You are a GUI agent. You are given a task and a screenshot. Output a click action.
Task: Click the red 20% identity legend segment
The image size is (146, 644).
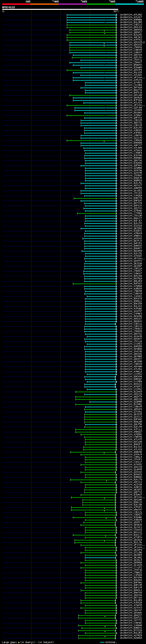click(x=16, y=4)
